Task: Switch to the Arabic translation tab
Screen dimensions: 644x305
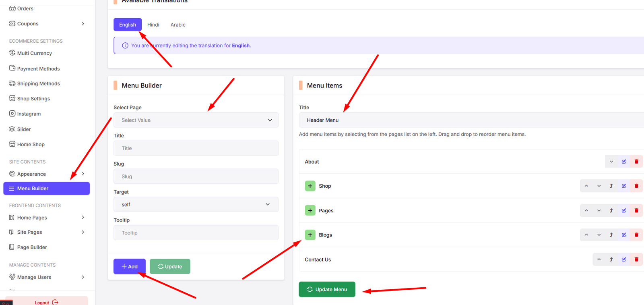Action: [178, 25]
